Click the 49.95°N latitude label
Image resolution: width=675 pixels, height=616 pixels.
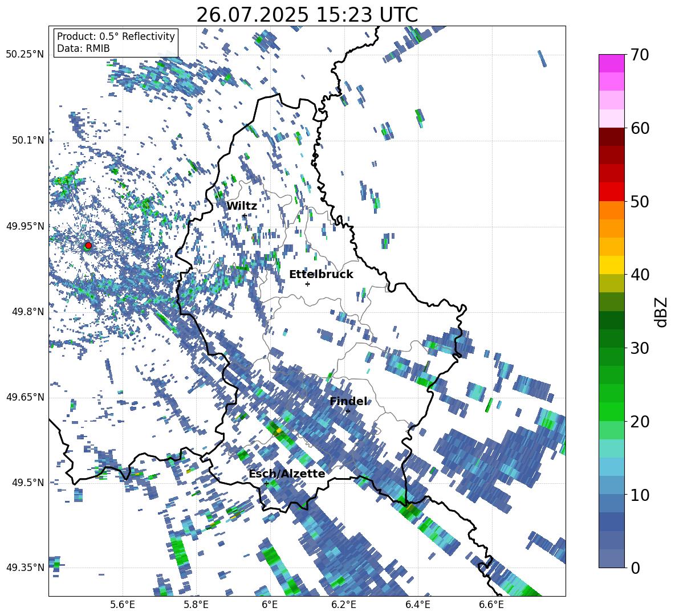pyautogui.click(x=25, y=226)
